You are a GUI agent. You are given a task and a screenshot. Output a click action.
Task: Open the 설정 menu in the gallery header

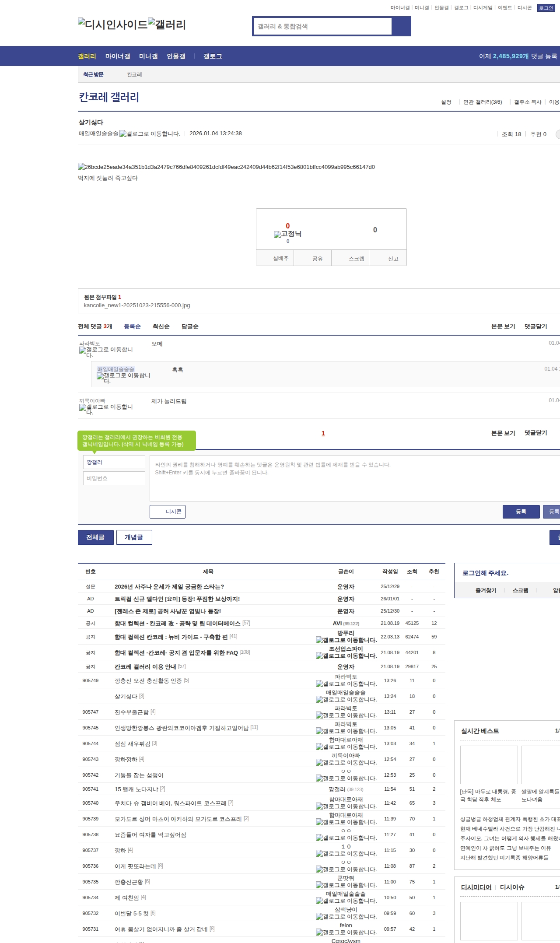(446, 102)
